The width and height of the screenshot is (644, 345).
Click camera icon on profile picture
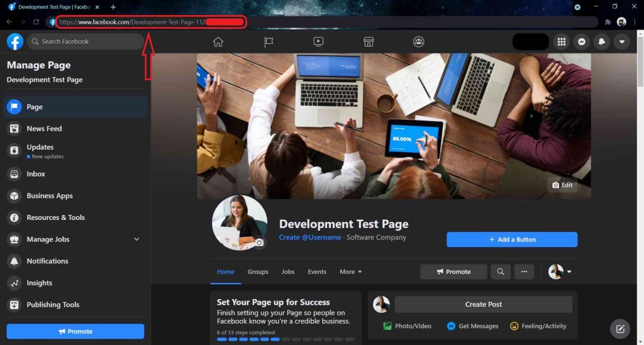tap(259, 243)
